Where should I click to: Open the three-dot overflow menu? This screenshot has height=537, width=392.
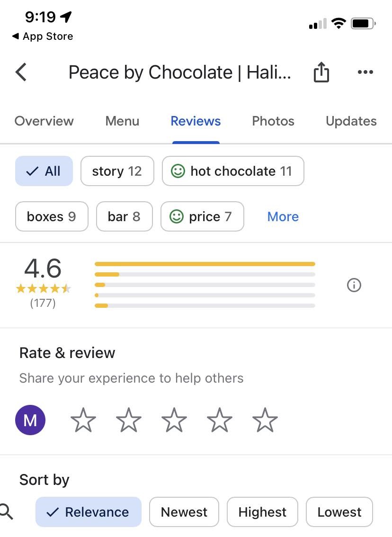(365, 72)
